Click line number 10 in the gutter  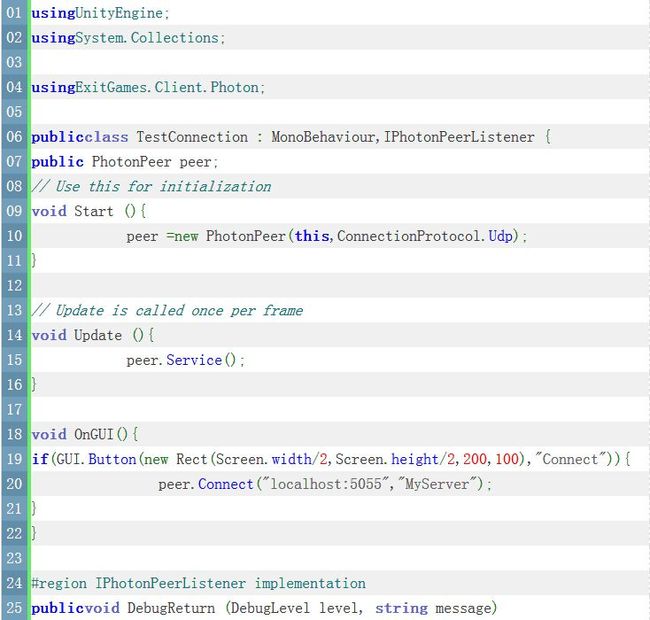coord(14,236)
